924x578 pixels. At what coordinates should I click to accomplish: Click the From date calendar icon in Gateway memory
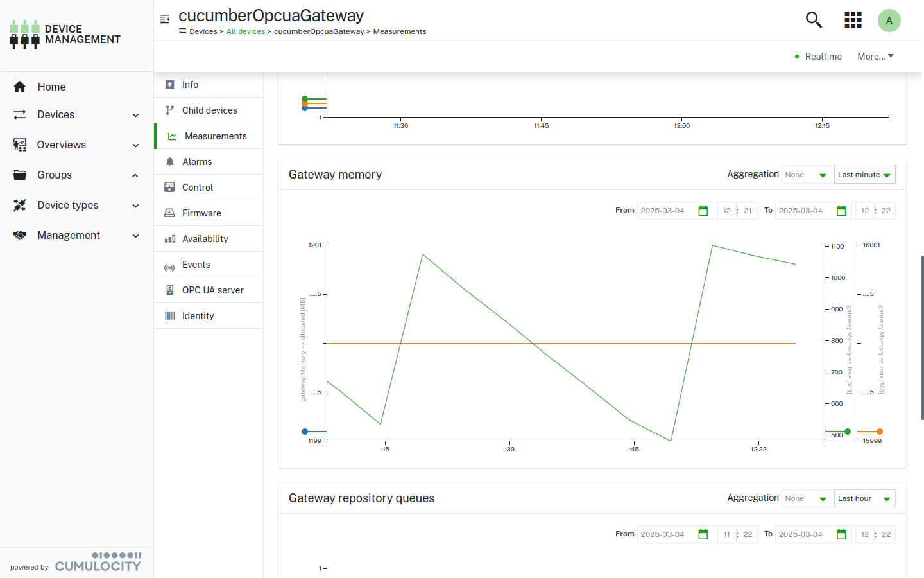click(x=703, y=210)
